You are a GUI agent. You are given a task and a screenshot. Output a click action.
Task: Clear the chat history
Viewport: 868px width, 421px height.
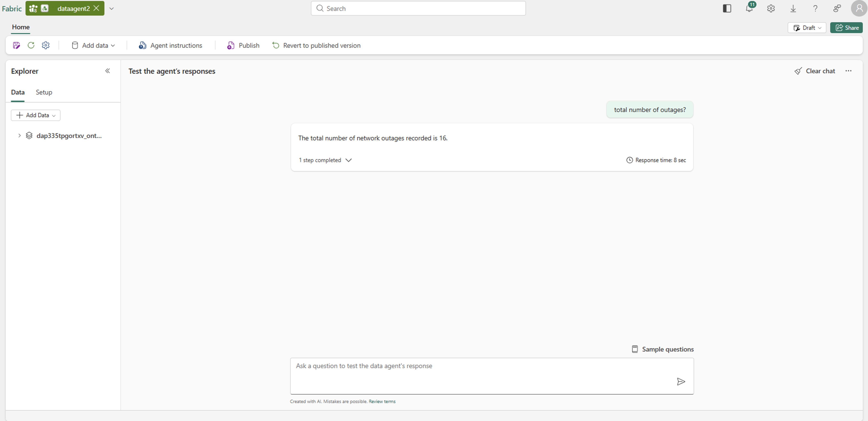tap(815, 71)
